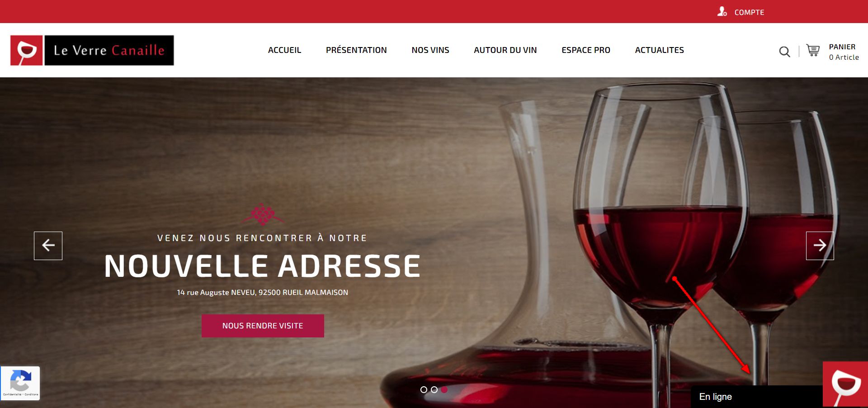This screenshot has height=408, width=868.
Task: Click the search magnifier icon
Action: click(x=785, y=52)
